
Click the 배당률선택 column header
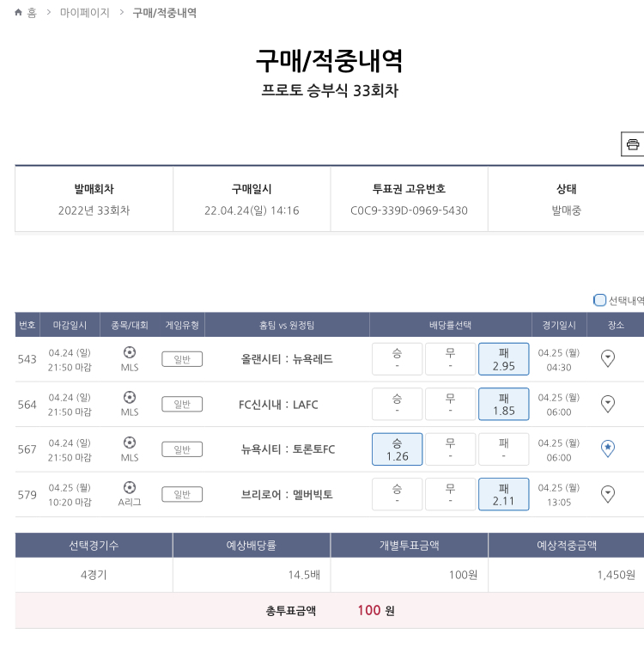(x=451, y=325)
